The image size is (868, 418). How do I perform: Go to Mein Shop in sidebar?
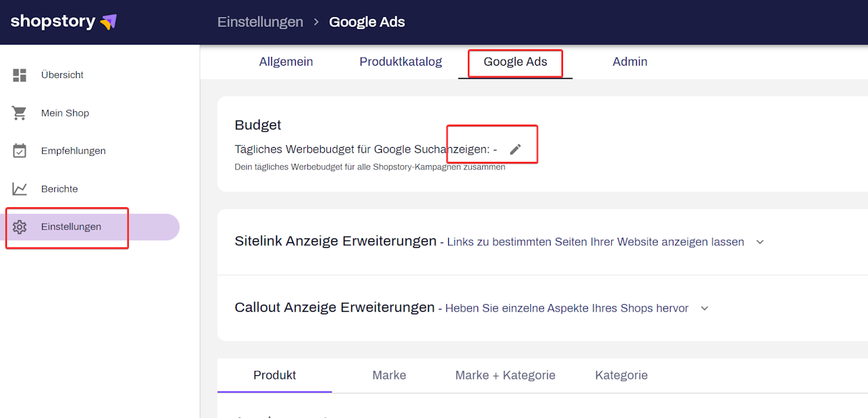pyautogui.click(x=65, y=113)
